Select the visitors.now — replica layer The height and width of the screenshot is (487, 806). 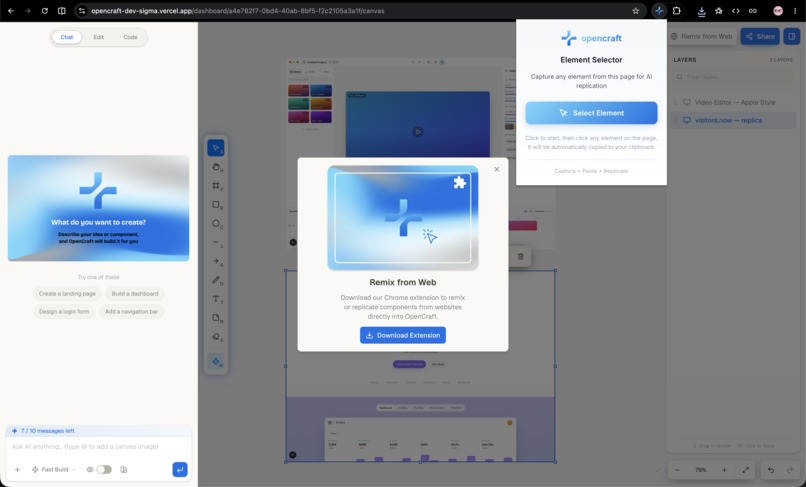(x=734, y=120)
